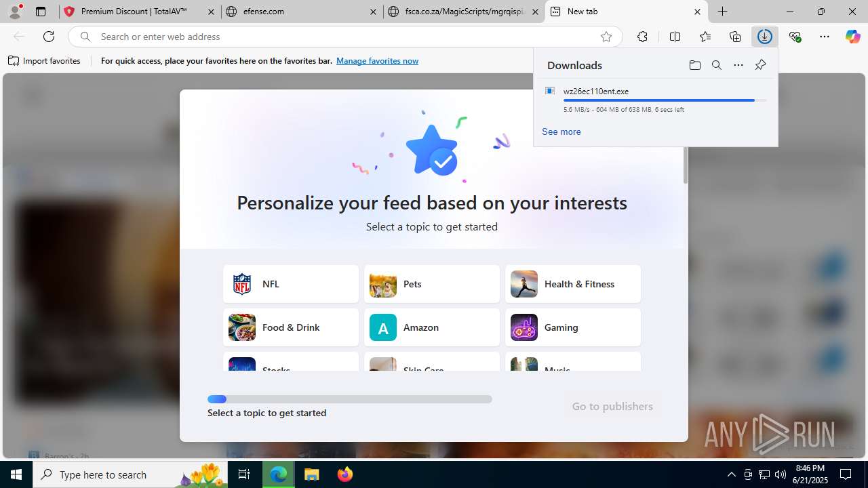
Task: Launch Copilot from the toolbar
Action: pyautogui.click(x=852, y=37)
